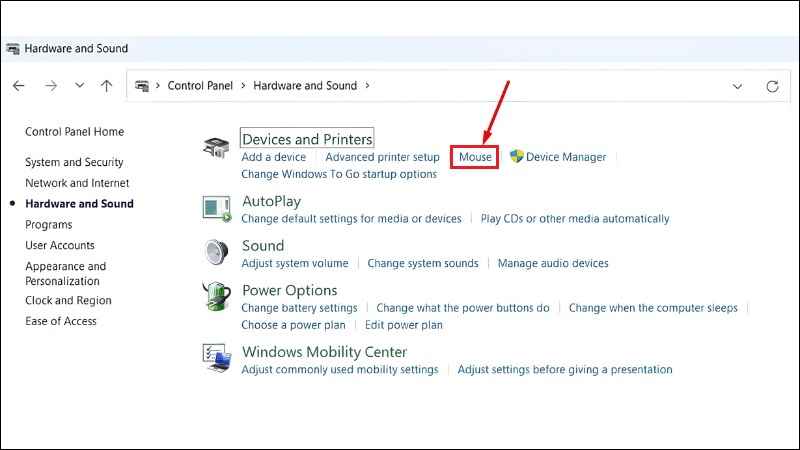The image size is (800, 450).
Task: Open Windows Mobility Center heading
Action: pyautogui.click(x=324, y=352)
